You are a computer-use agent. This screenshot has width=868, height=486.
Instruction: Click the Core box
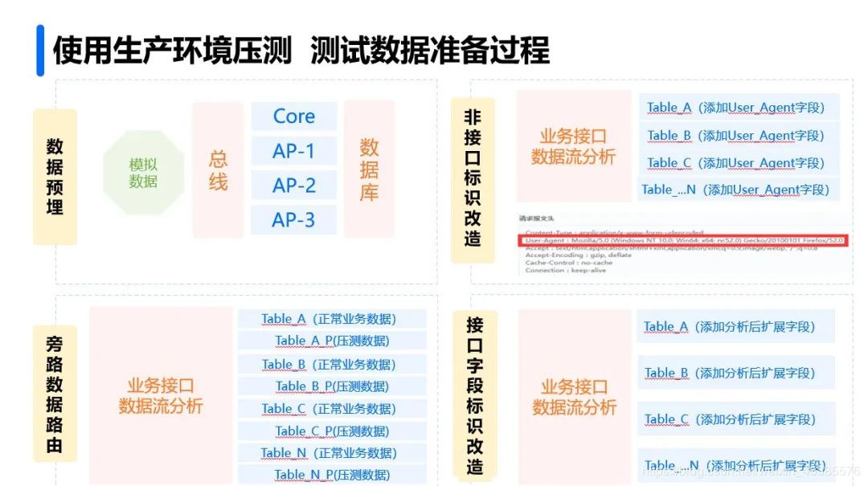pyautogui.click(x=294, y=116)
